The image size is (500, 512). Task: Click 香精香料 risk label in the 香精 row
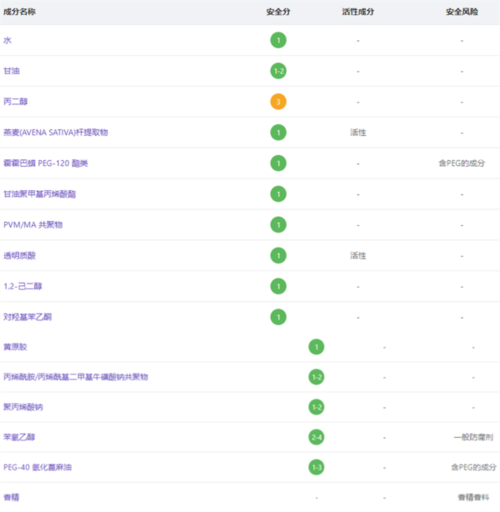click(474, 497)
